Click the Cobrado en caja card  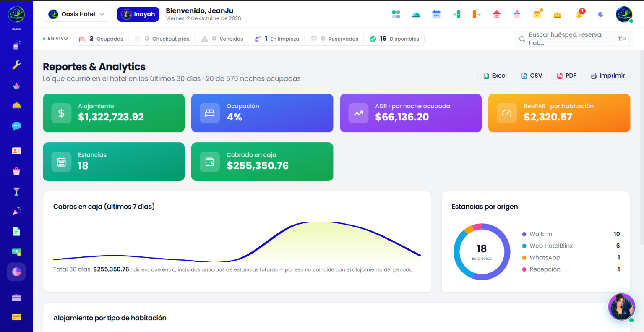pos(262,162)
